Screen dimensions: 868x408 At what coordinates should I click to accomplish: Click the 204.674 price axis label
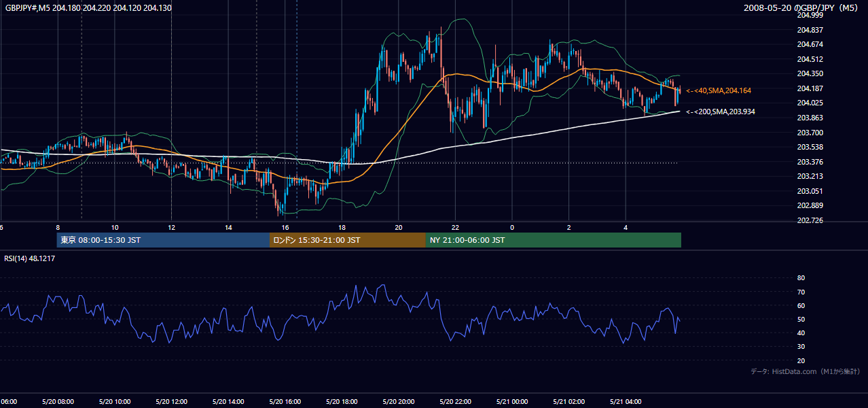[810, 44]
